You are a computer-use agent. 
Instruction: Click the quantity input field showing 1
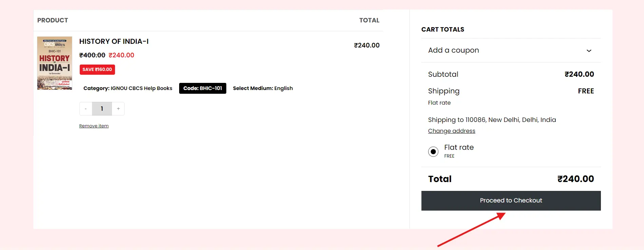pyautogui.click(x=102, y=109)
